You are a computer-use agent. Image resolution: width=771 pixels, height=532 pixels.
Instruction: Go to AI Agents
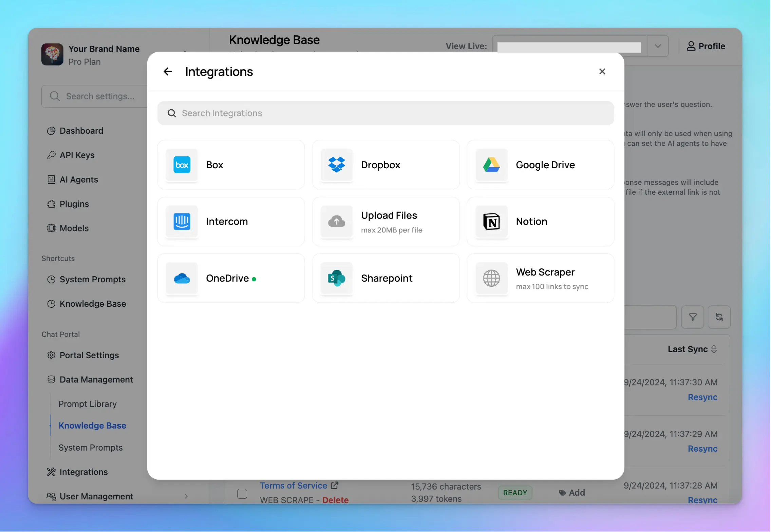tap(79, 180)
